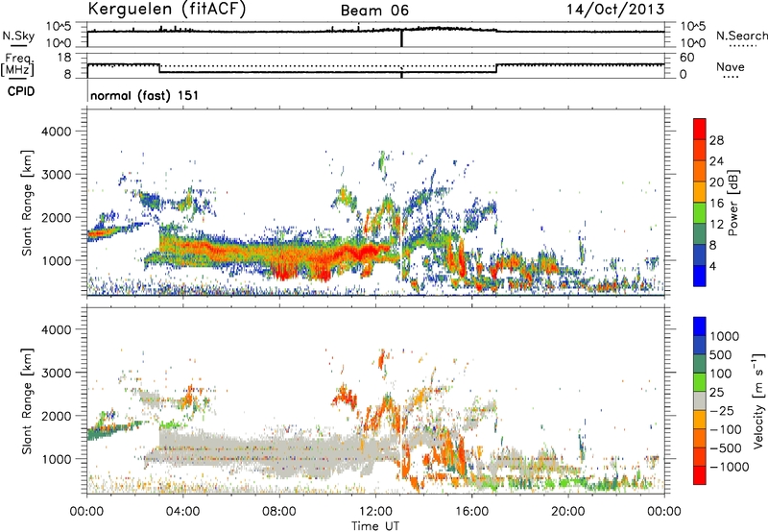768x532 pixels.
Task: Click the 'Velocity [m s⁻¹]' colorbar label
Action: pos(758,400)
